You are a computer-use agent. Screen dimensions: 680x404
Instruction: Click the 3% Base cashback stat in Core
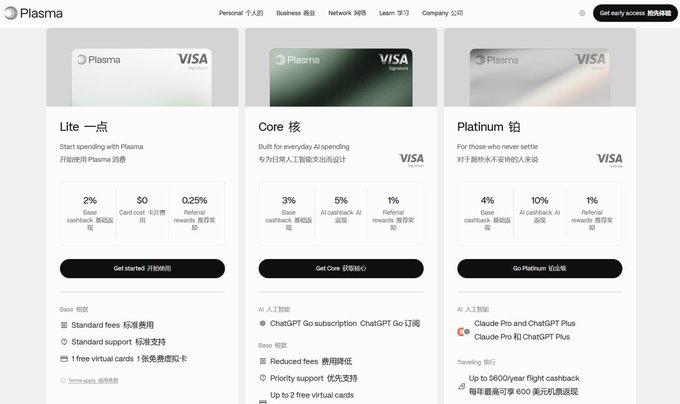pyautogui.click(x=288, y=213)
